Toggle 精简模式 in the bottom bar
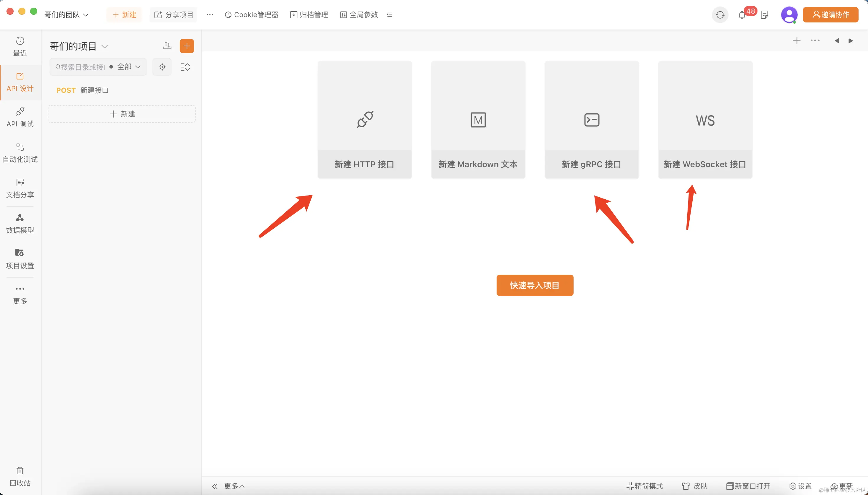 point(645,486)
